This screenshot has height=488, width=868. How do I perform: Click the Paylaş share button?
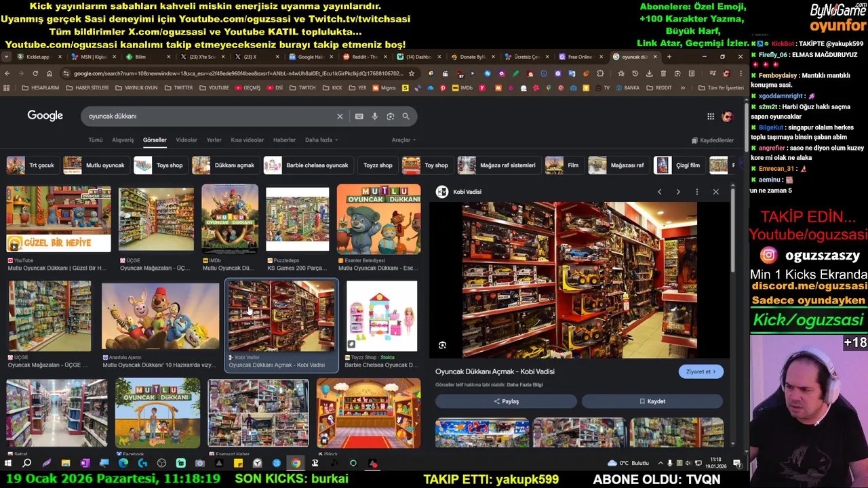(506, 401)
